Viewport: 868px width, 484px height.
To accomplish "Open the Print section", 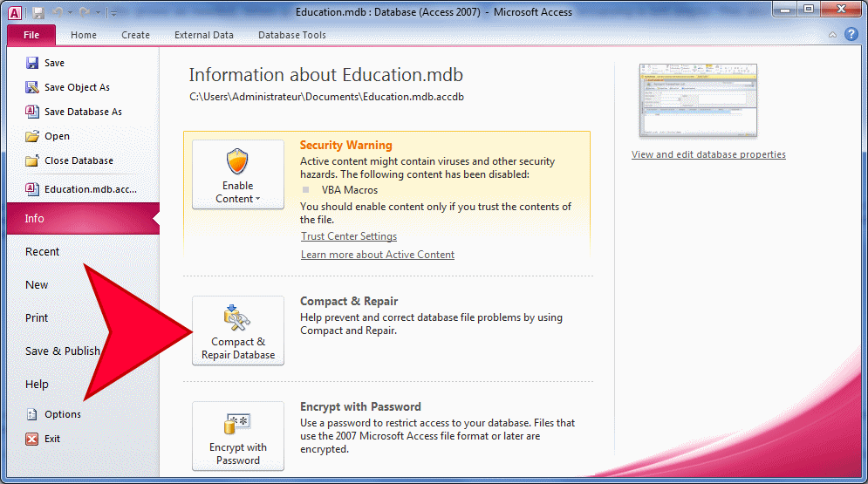I will [x=37, y=318].
